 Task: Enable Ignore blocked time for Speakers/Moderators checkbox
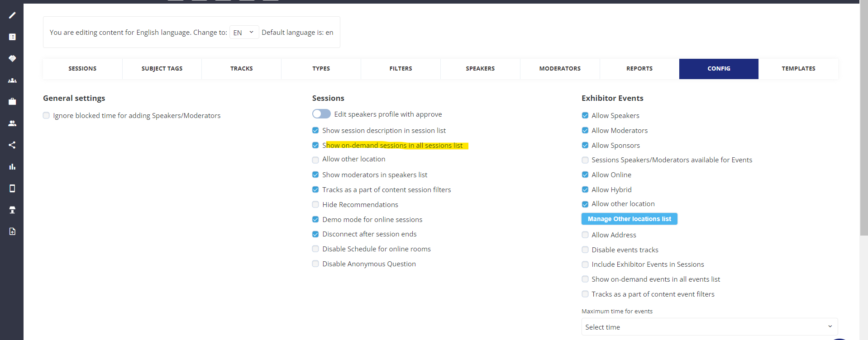(46, 116)
